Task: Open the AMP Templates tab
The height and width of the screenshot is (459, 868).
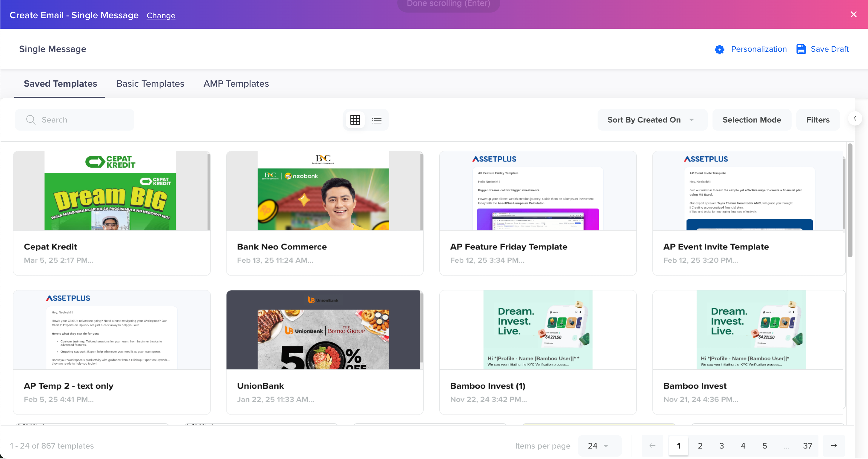Action: (x=236, y=84)
